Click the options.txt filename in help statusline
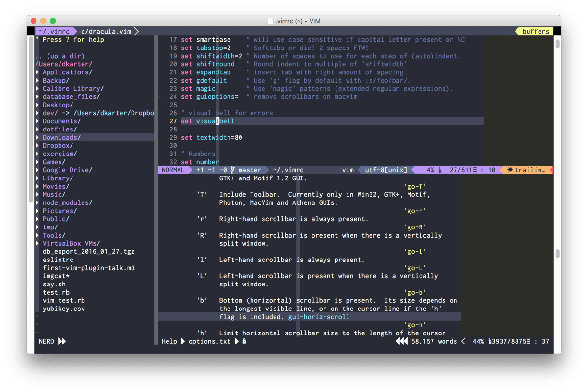Image resolution: width=588 pixels, height=392 pixels. tap(209, 342)
